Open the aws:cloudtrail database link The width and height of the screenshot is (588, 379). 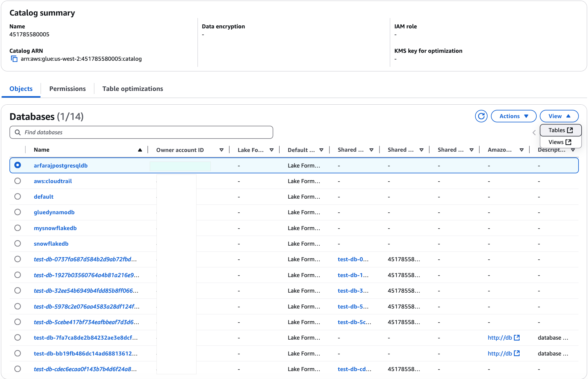coord(53,181)
